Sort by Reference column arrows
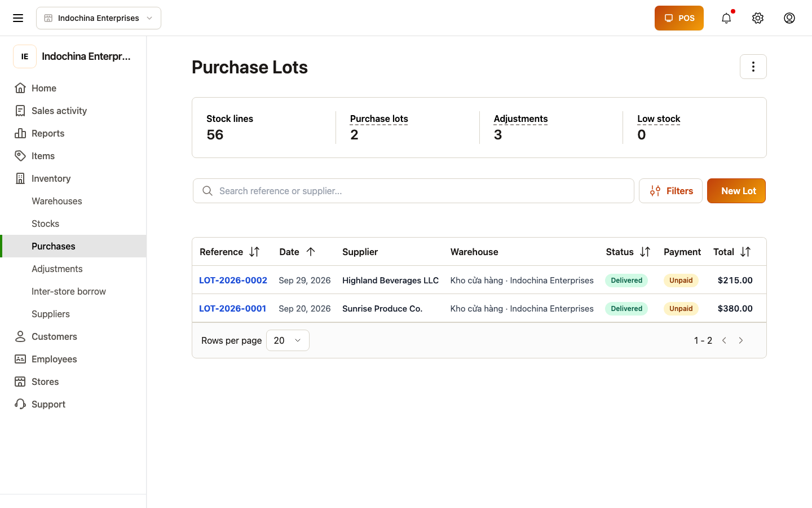812x508 pixels. [254, 252]
